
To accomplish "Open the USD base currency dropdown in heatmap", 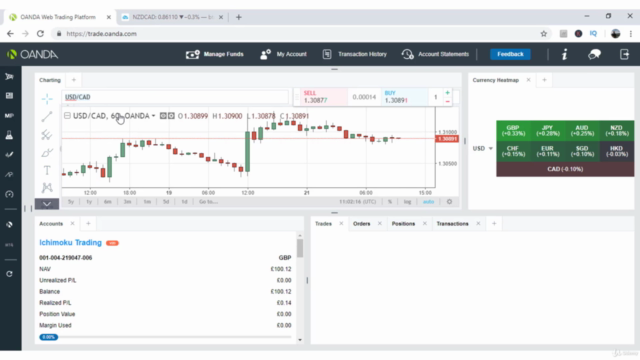I will [x=483, y=149].
